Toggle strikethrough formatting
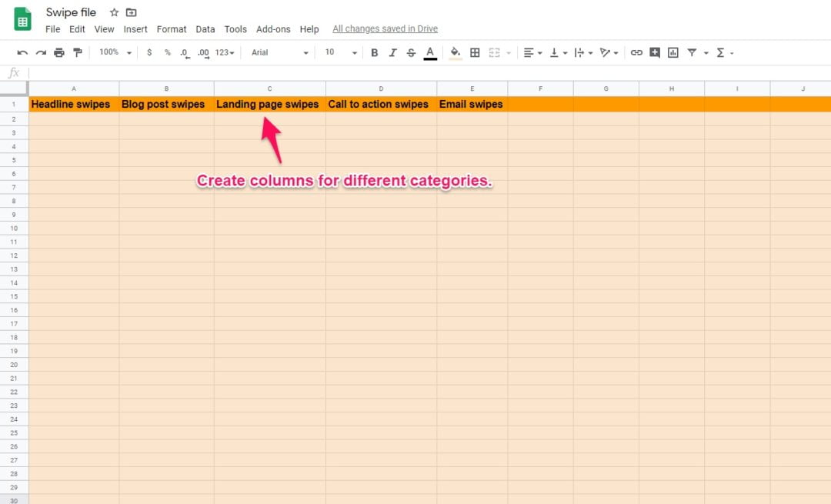 pos(411,52)
